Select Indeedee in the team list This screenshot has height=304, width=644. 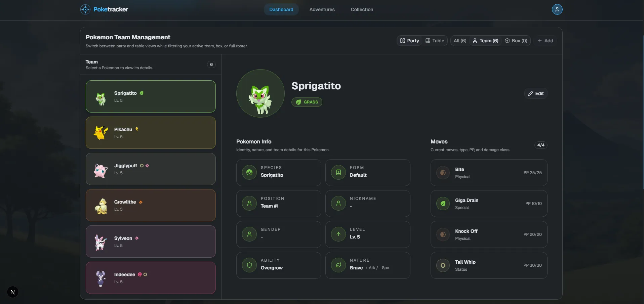point(151,278)
